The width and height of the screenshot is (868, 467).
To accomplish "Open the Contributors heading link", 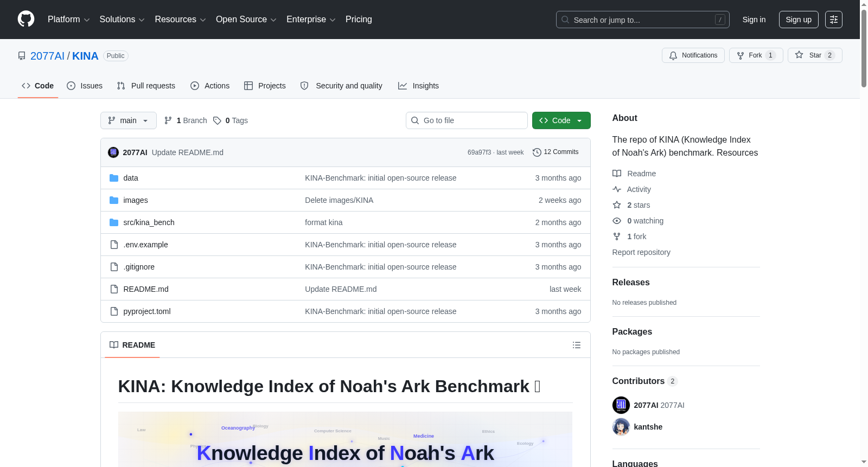I will click(645, 381).
